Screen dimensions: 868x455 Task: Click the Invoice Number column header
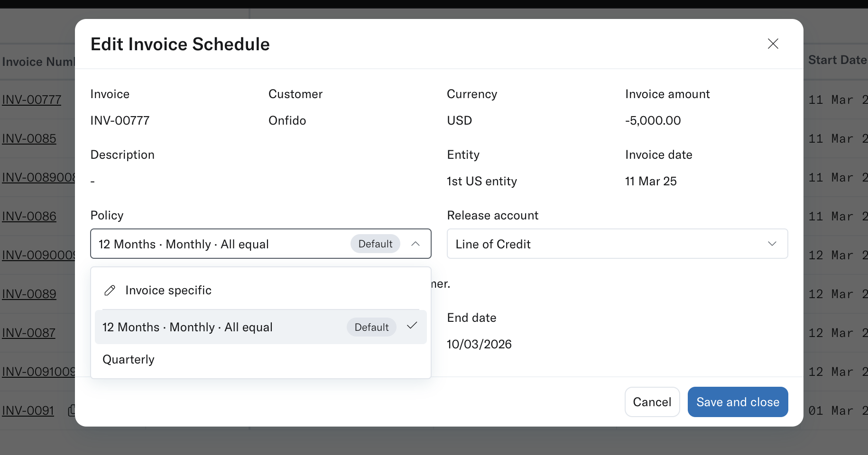(38, 62)
